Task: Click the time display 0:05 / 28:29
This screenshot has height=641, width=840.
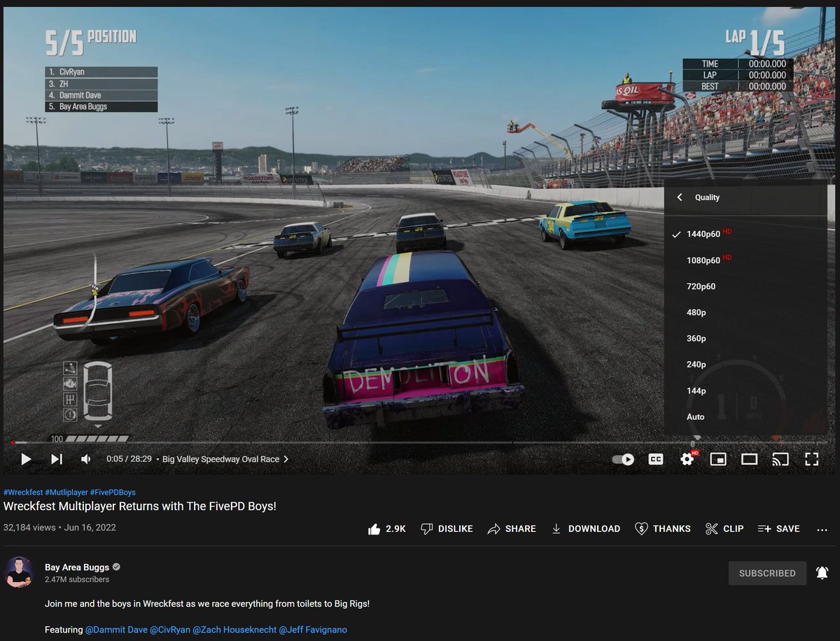Action: [x=129, y=459]
